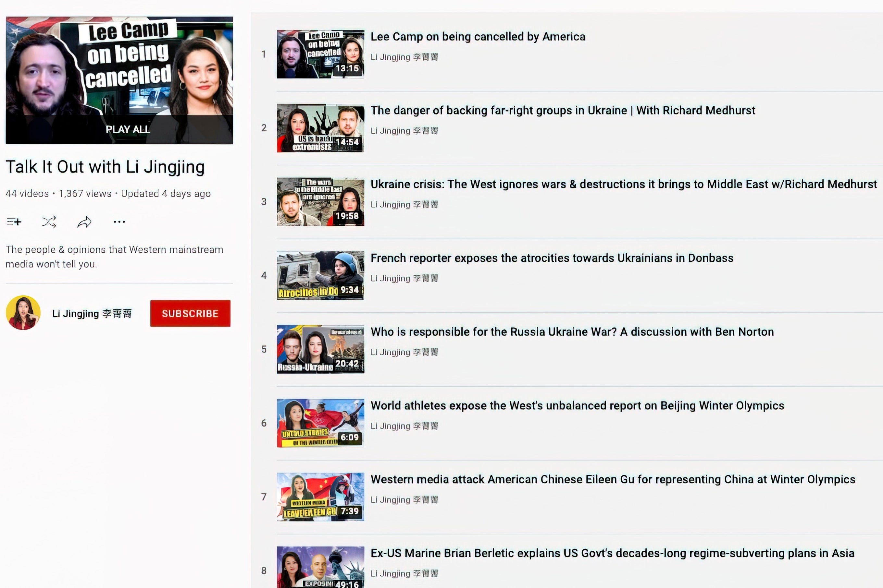Open the French reporter Donbass video title
Screen dimensions: 883x588
point(552,258)
